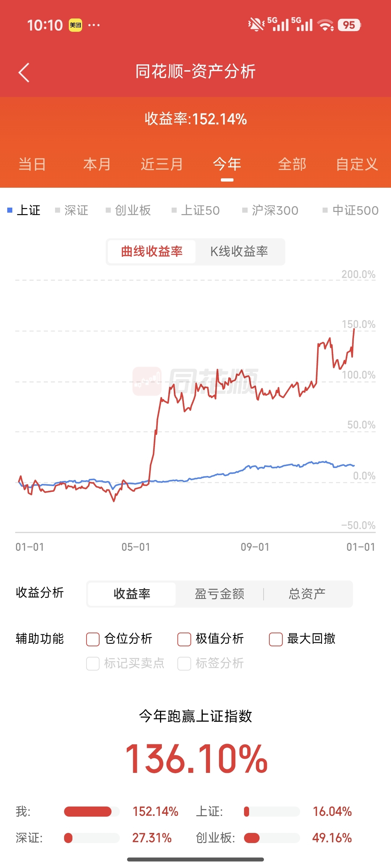Tap the 我 return progress bar
The image size is (391, 868).
[92, 812]
